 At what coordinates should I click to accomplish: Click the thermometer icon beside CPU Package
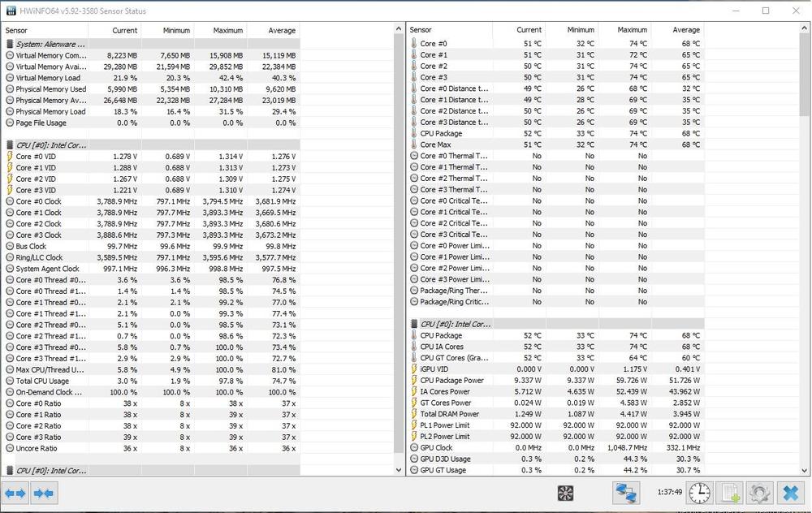point(414,133)
